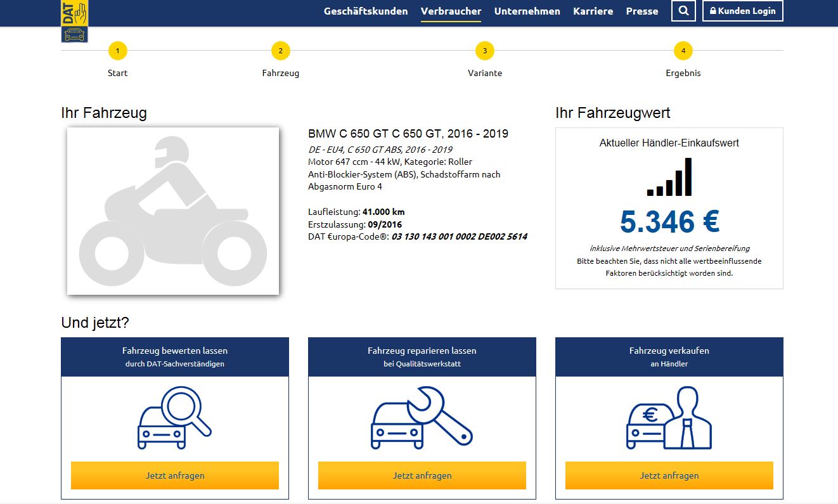Go to step 2 Fahrzeug circle
838x504 pixels.
[280, 51]
